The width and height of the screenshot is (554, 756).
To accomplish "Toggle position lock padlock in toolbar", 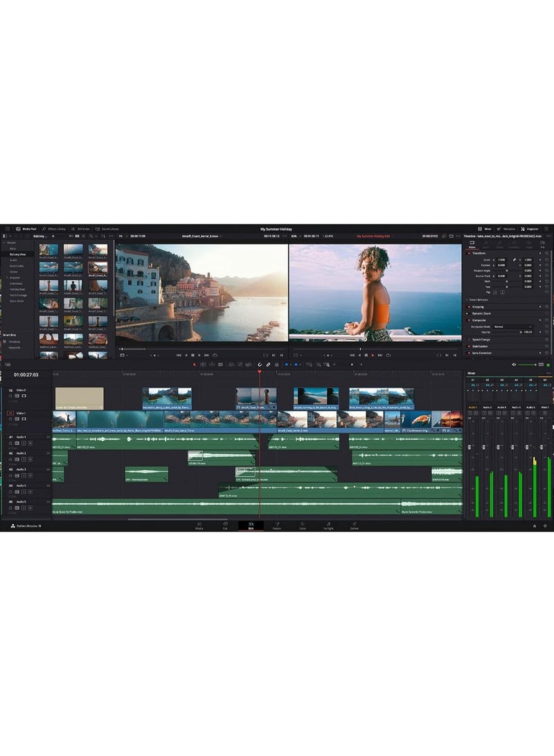I will point(276,364).
